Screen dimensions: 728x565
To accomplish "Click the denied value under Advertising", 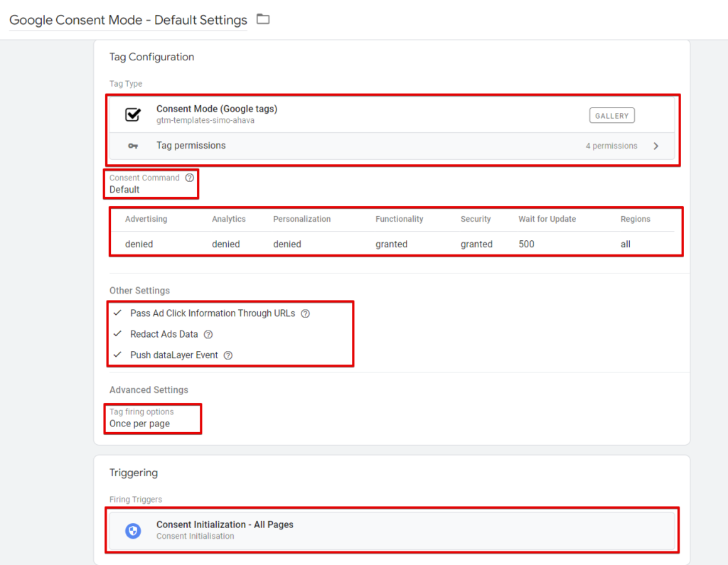I will tap(139, 244).
